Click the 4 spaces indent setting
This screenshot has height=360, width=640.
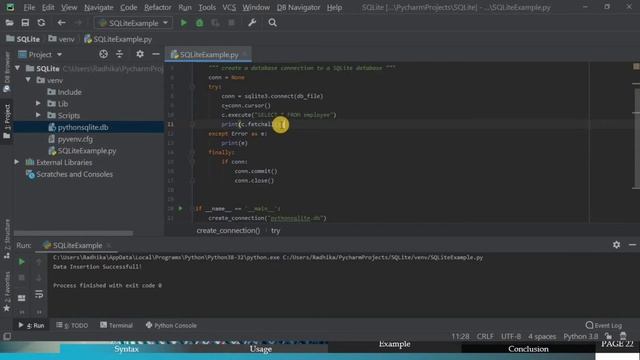[542, 336]
